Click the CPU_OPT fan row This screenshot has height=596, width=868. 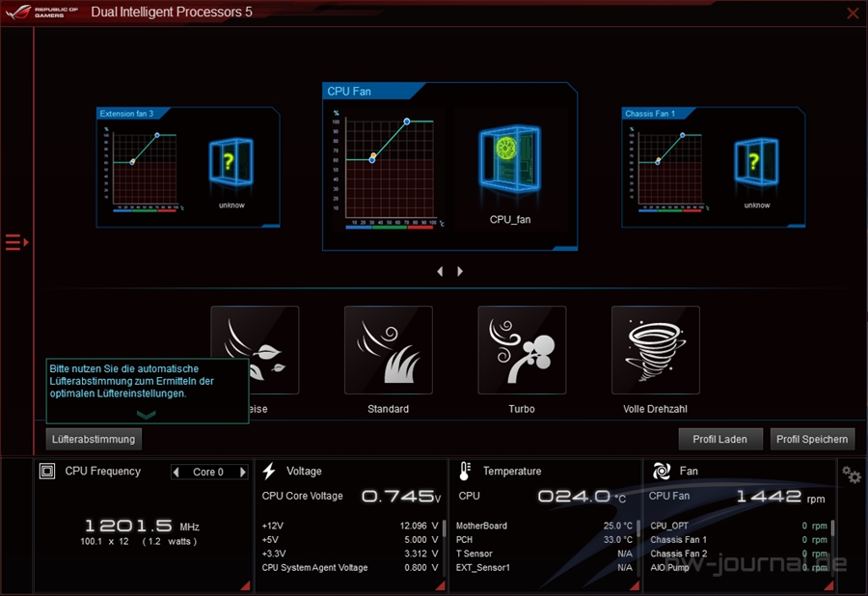pyautogui.click(x=739, y=526)
